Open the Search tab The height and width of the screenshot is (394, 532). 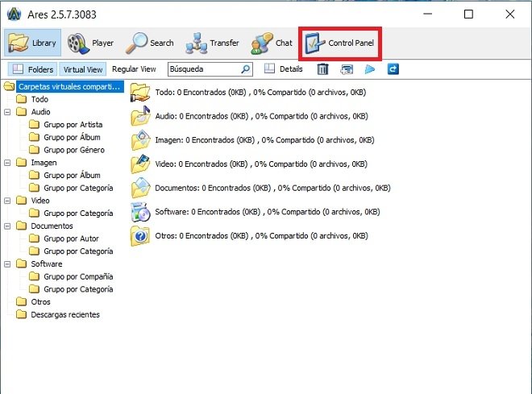150,43
